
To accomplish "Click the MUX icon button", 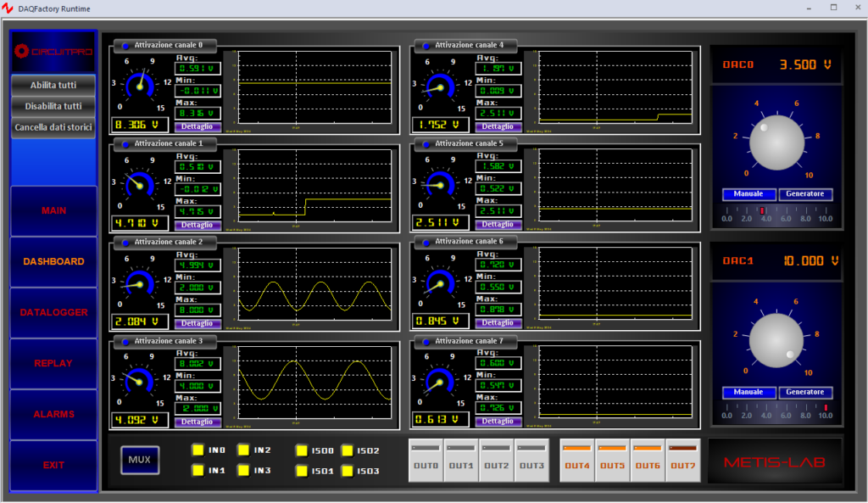I will (139, 460).
